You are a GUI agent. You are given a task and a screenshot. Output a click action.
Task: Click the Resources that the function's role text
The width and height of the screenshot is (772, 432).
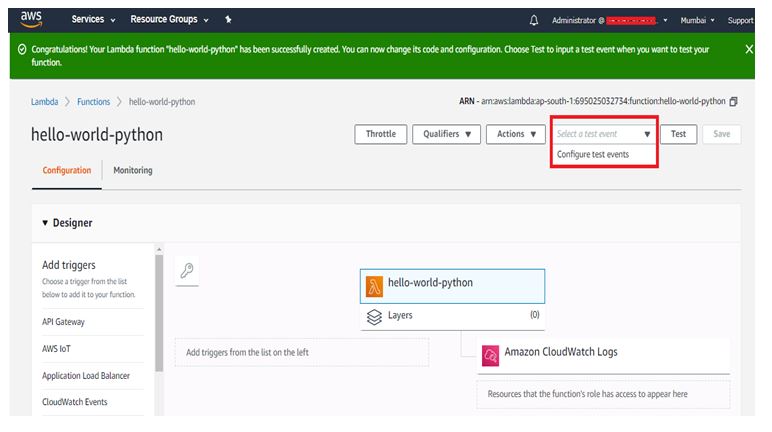click(587, 394)
